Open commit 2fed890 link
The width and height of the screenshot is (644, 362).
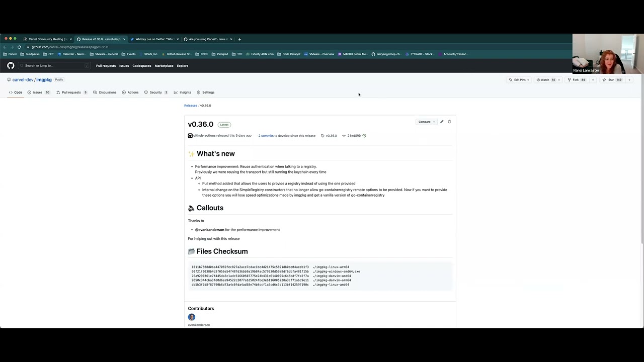[354, 136]
